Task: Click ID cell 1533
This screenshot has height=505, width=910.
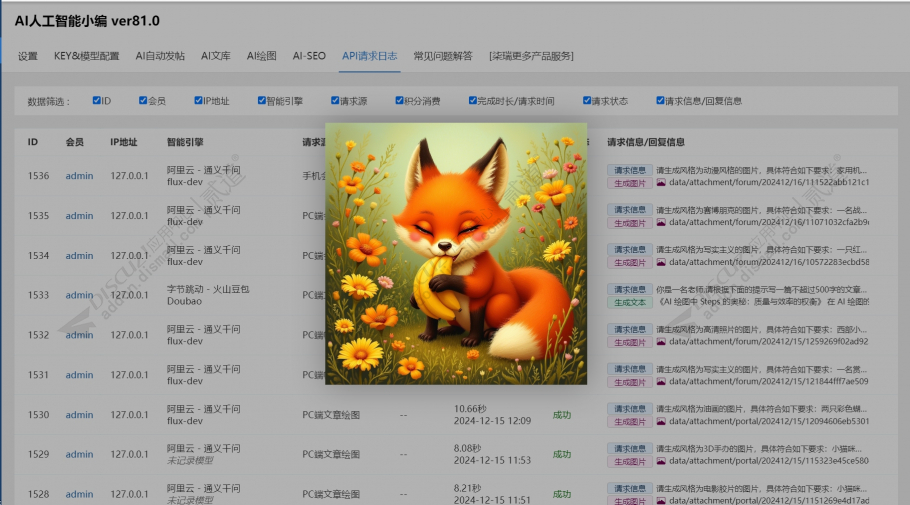Action: point(38,295)
